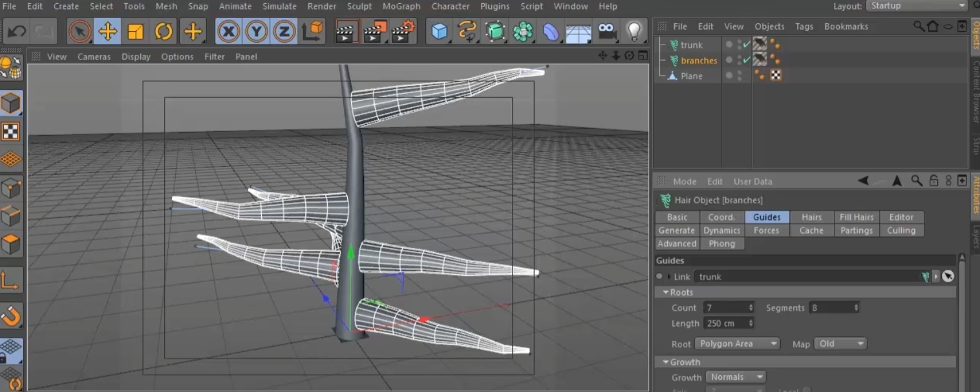Open the Hairs tab

coord(811,217)
